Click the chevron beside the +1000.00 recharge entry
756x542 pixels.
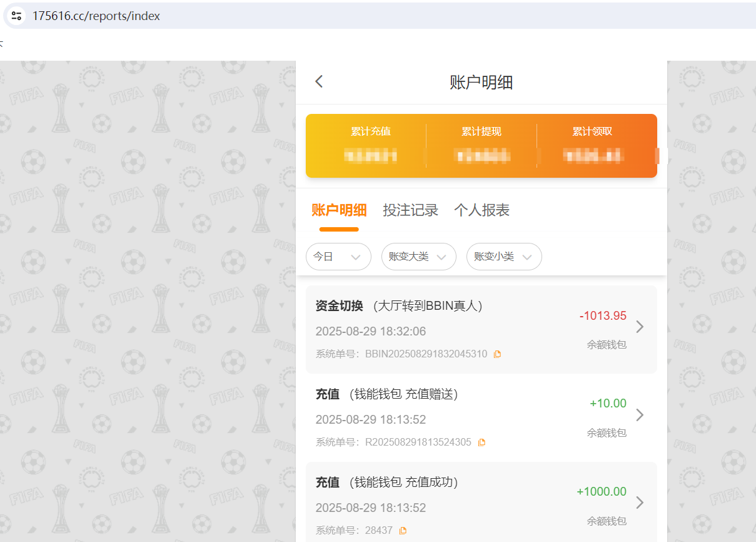639,502
